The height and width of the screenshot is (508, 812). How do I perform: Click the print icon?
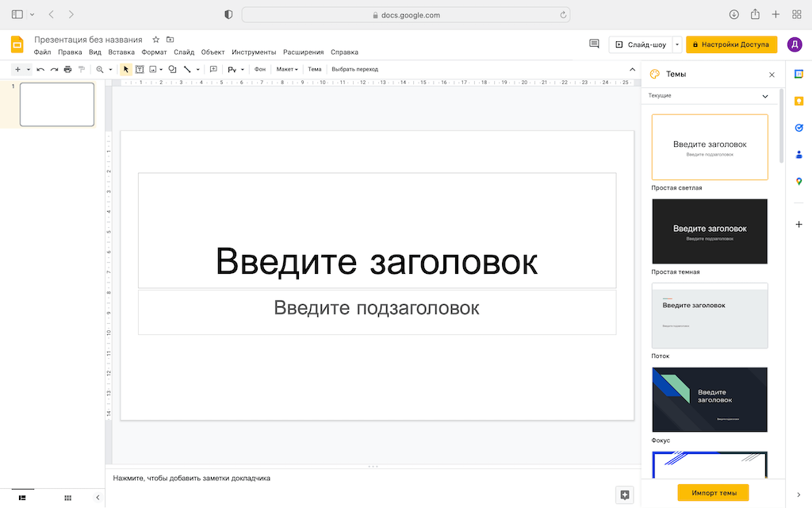[67, 69]
